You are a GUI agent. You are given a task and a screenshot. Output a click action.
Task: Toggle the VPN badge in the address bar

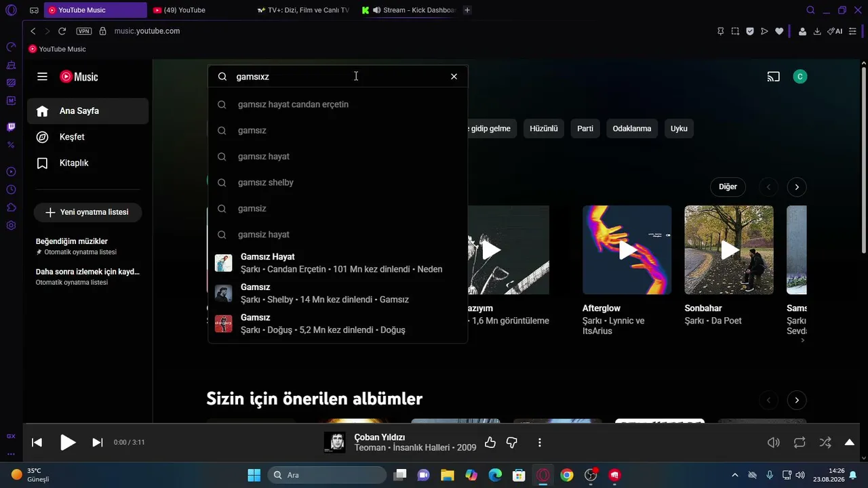tap(84, 31)
